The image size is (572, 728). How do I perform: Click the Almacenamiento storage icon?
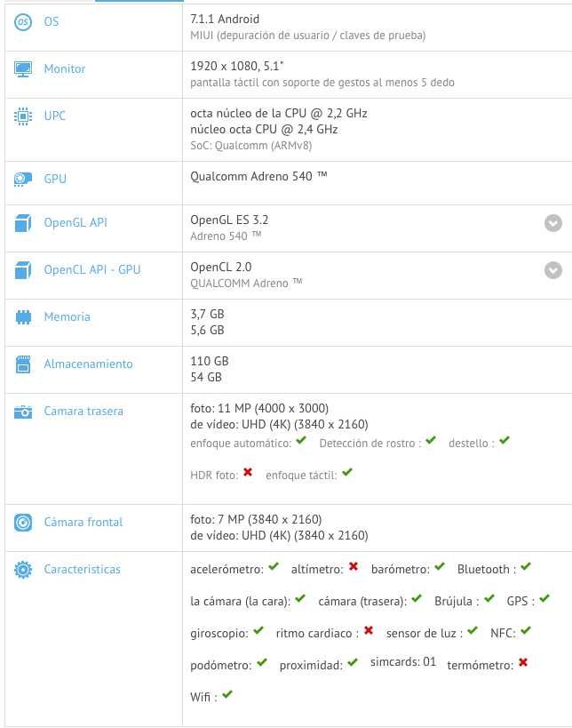pyautogui.click(x=23, y=364)
